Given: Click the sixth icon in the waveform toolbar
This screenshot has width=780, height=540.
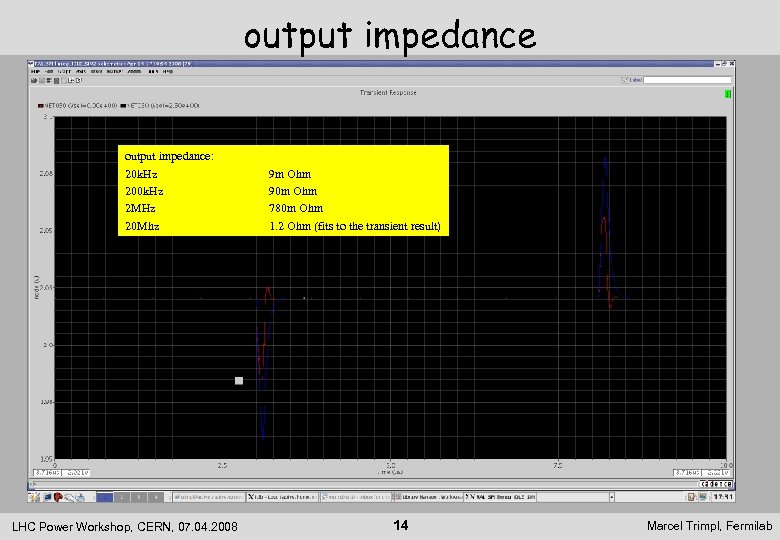Looking at the screenshot, I should point(71,81).
